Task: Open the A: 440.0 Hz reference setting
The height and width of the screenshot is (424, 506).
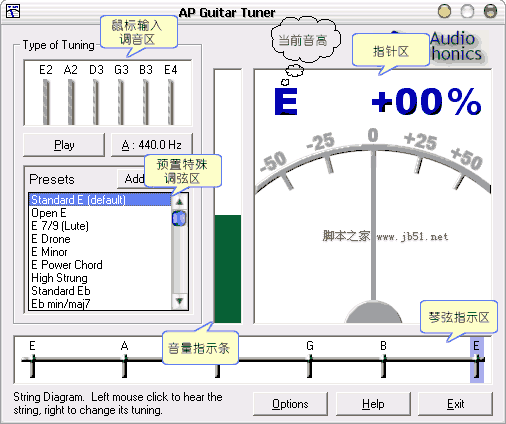Action: point(152,145)
